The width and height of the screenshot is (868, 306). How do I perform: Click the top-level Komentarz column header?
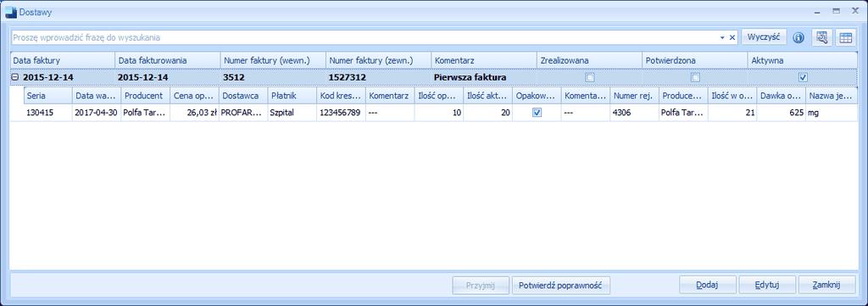pos(484,60)
